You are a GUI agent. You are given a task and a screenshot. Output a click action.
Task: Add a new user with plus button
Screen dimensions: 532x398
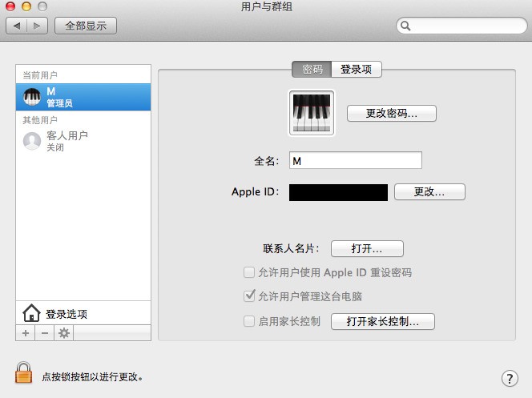pyautogui.click(x=26, y=333)
